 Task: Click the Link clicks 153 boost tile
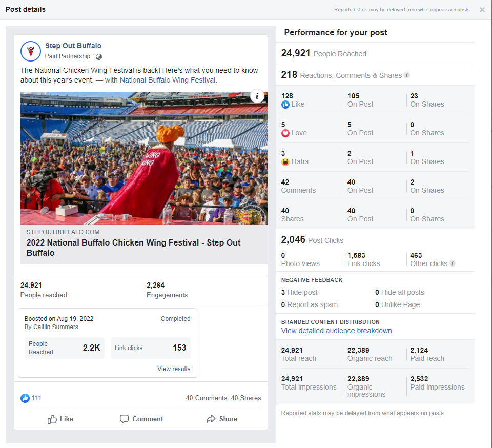151,348
